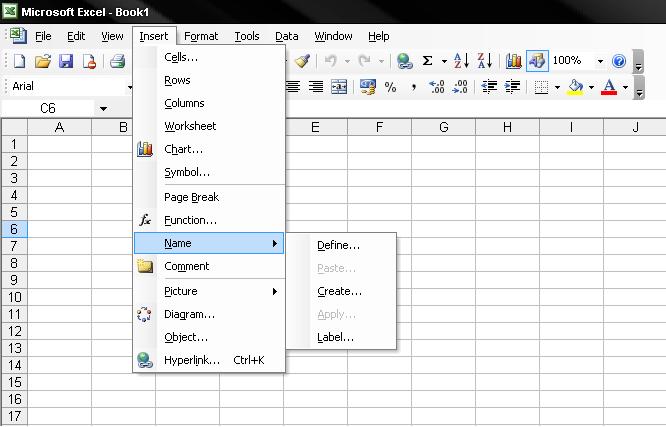Expand the Standard toolbar options chevron
This screenshot has height=427, width=666.
(638, 62)
